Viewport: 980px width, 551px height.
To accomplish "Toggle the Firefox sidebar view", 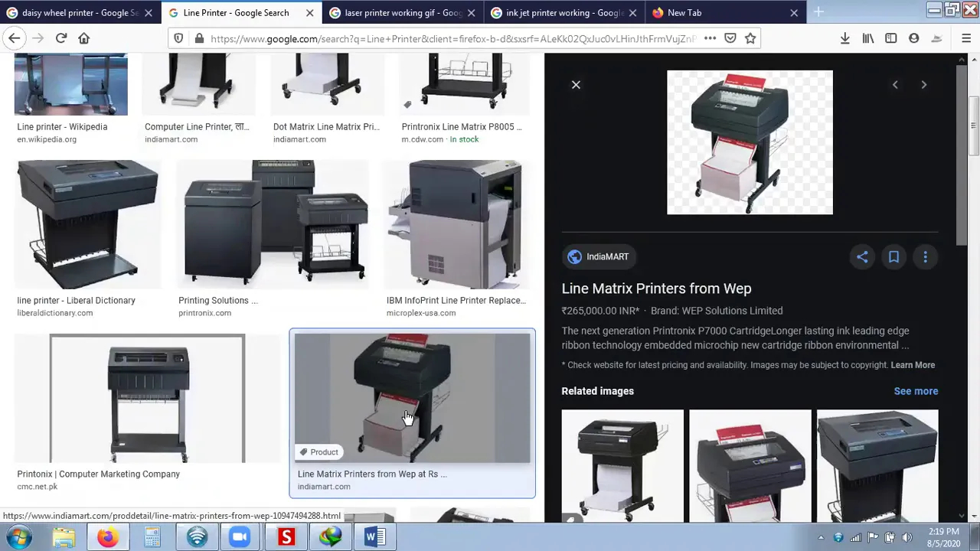I will point(890,38).
